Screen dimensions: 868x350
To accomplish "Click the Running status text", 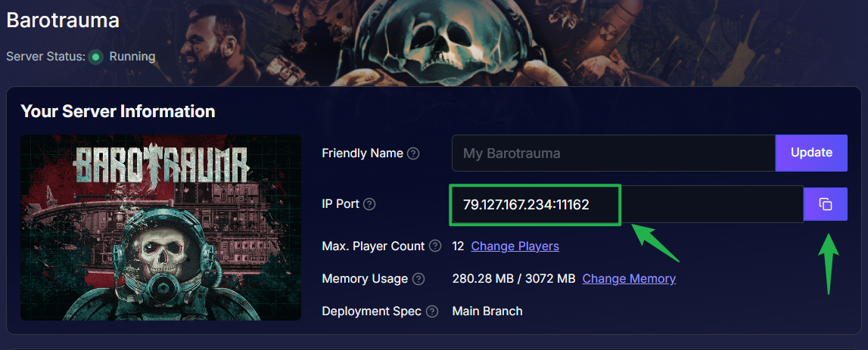I will 132,57.
